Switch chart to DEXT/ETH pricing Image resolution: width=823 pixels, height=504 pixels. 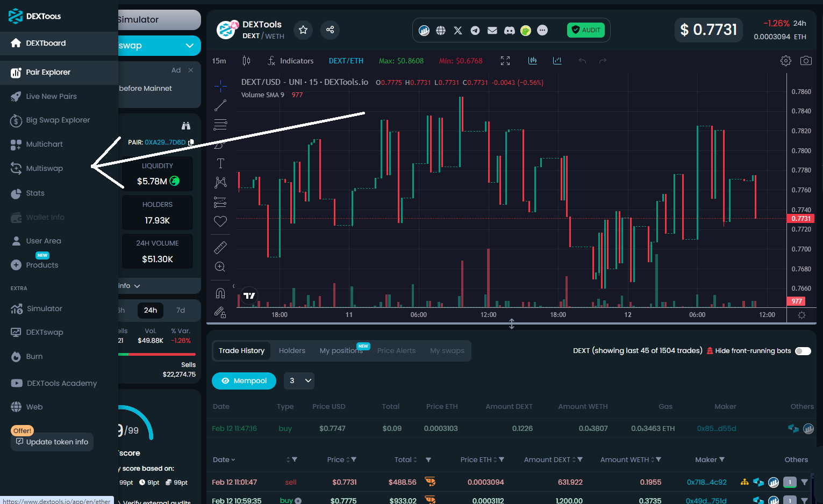tap(346, 61)
